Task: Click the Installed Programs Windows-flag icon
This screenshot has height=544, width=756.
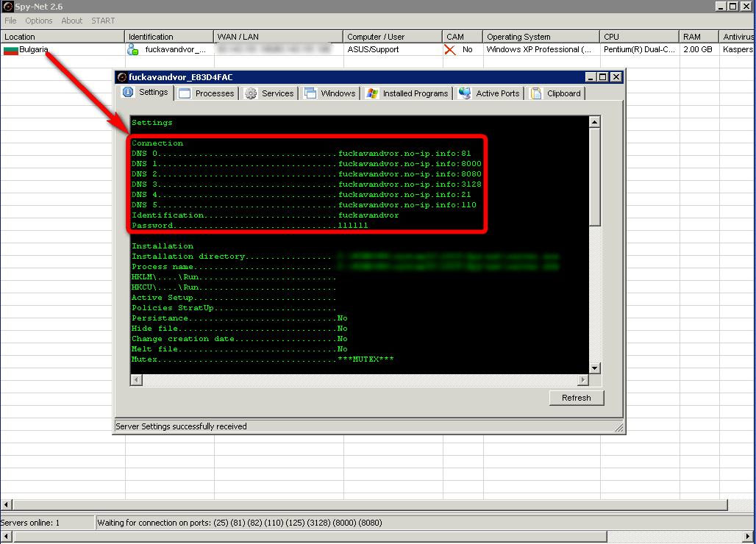Action: [x=372, y=93]
